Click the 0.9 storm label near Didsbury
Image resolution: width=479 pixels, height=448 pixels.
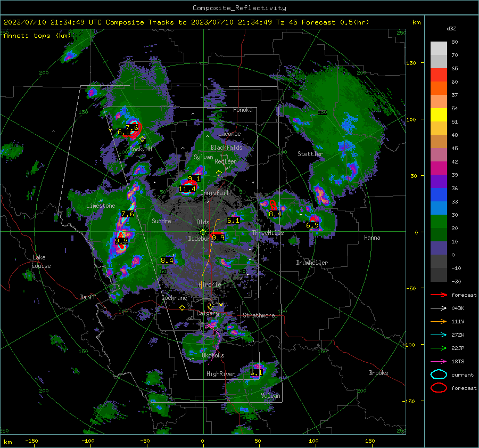click(218, 238)
